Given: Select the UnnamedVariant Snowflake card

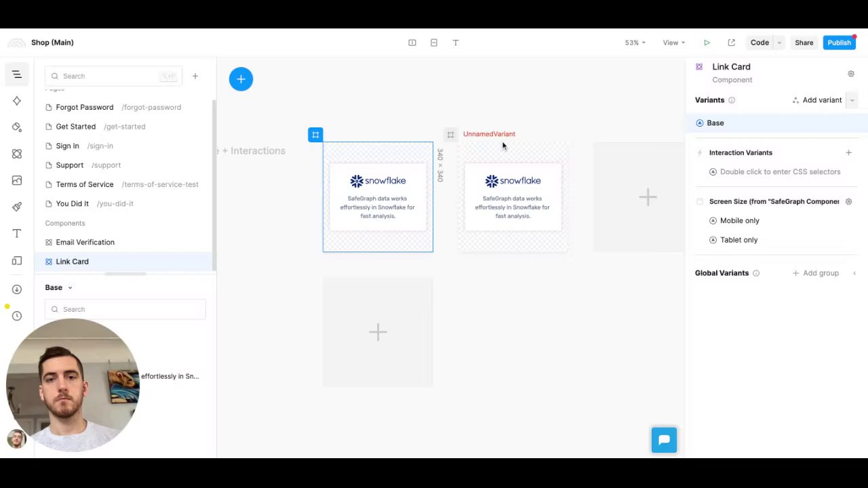Looking at the screenshot, I should click(x=513, y=197).
